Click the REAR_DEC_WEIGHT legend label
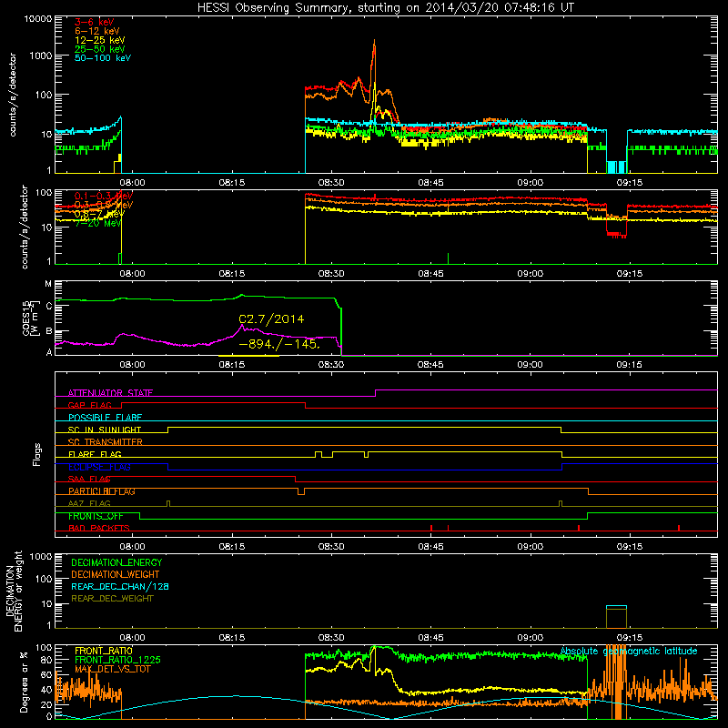The width and height of the screenshot is (728, 728). tap(112, 599)
